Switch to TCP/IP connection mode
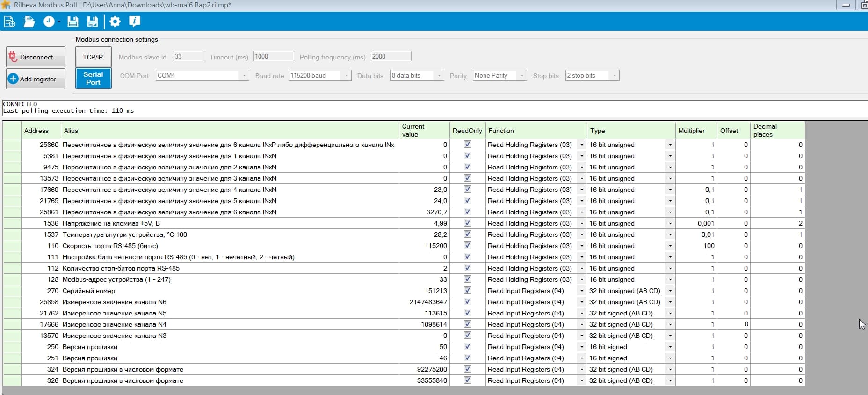Screen dimensions: 868x395 click(93, 57)
